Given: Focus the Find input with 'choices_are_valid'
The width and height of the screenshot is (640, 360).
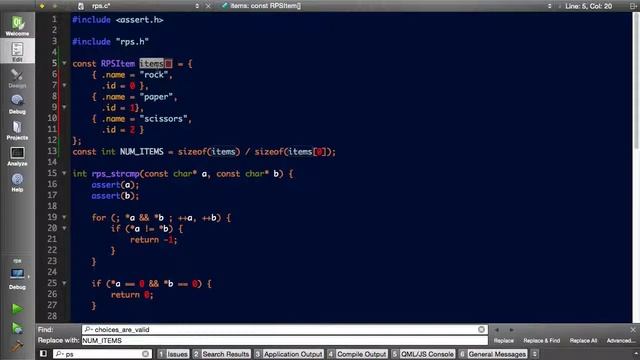Looking at the screenshot, I should click(284, 329).
